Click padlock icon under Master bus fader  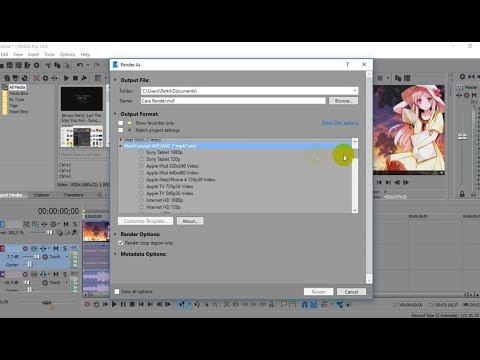462,194
